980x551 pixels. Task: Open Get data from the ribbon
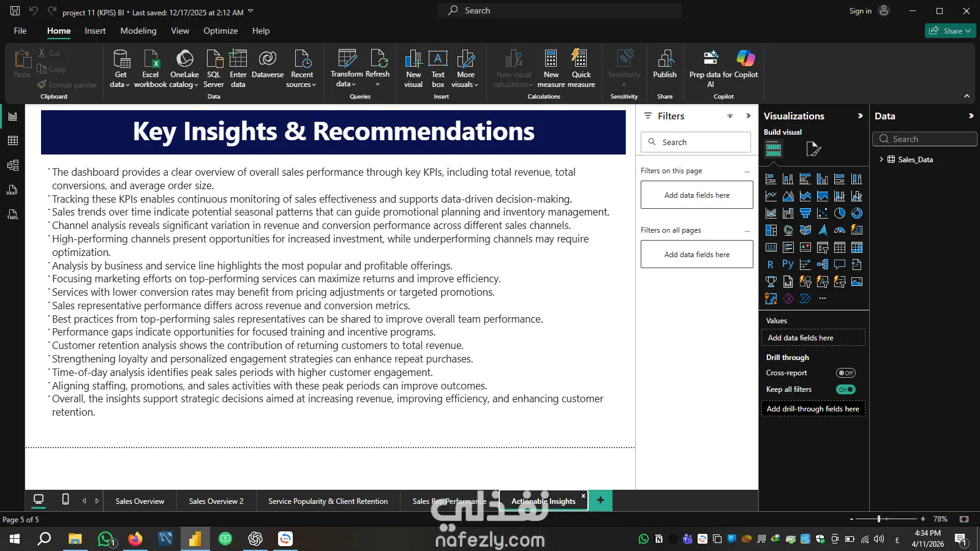point(121,69)
